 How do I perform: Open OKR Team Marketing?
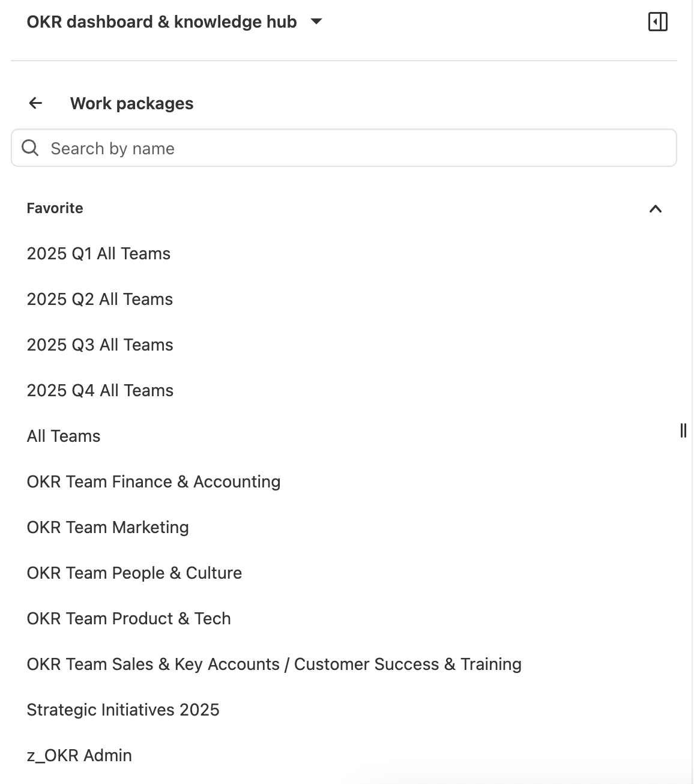pyautogui.click(x=107, y=527)
